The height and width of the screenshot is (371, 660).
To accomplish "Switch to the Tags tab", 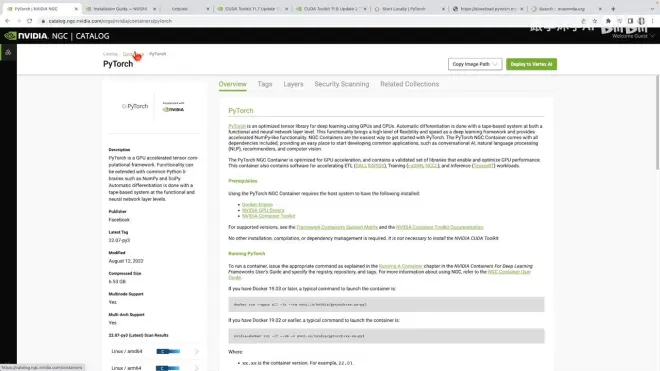I will coord(265,84).
